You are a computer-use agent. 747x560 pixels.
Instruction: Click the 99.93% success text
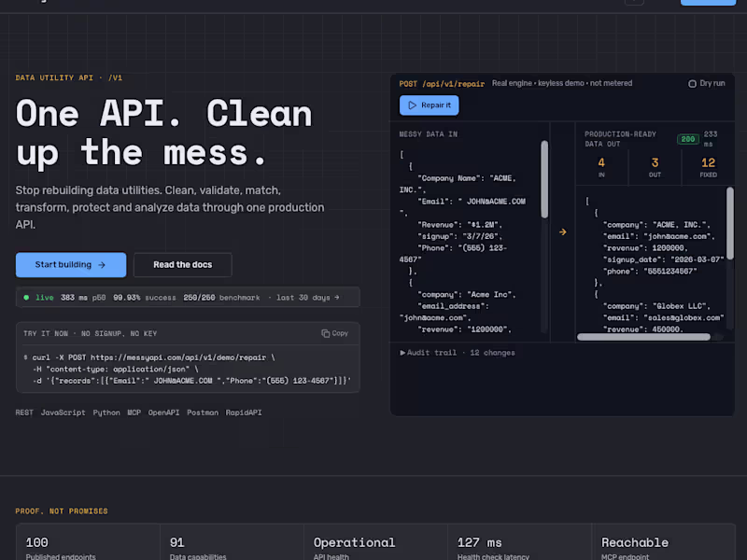[x=145, y=298]
